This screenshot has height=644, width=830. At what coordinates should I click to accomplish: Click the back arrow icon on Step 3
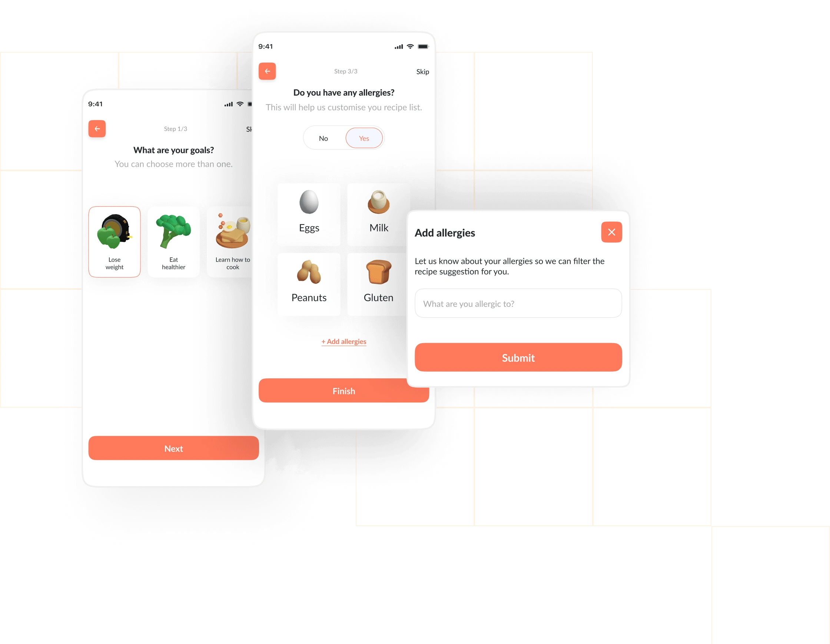269,72
